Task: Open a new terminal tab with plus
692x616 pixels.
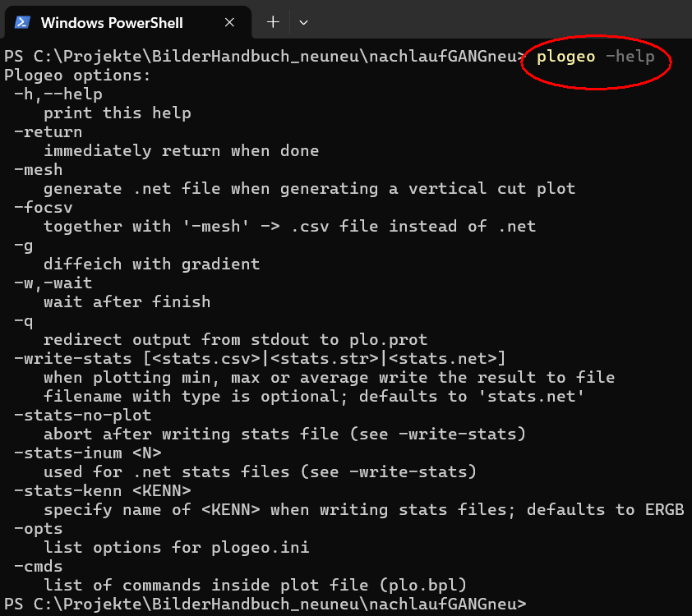Action: [273, 22]
